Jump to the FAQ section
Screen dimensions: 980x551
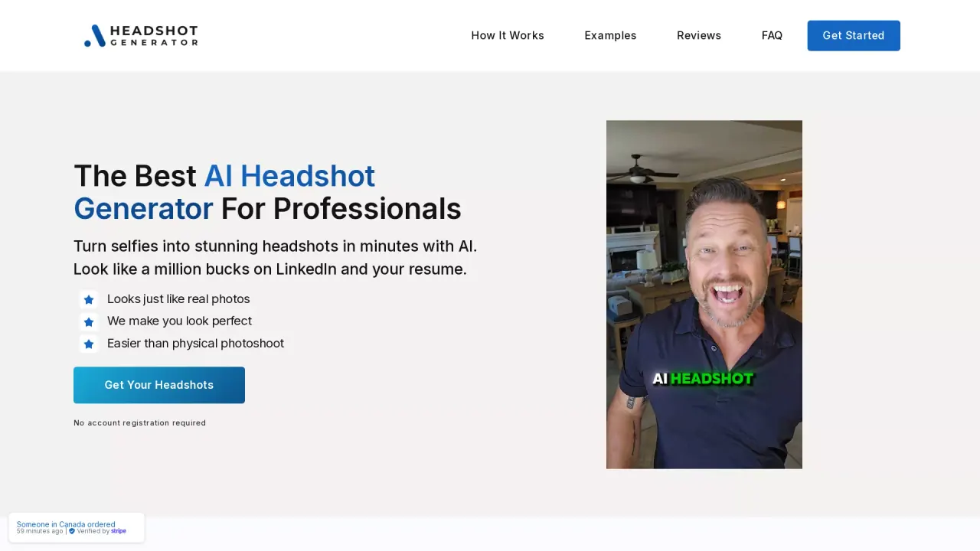[x=772, y=35]
